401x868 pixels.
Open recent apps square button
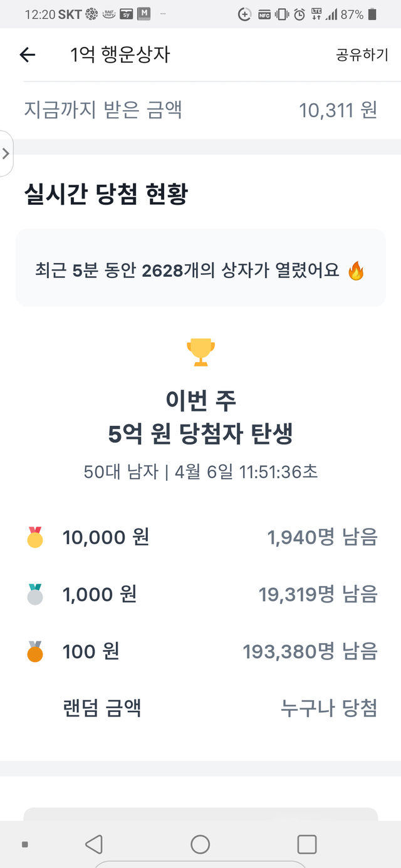click(306, 845)
